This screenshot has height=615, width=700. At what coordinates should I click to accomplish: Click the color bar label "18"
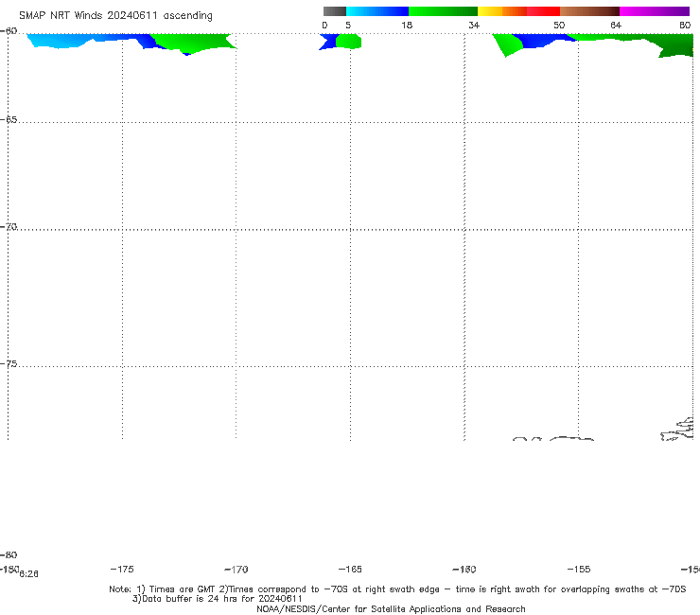coord(407,26)
